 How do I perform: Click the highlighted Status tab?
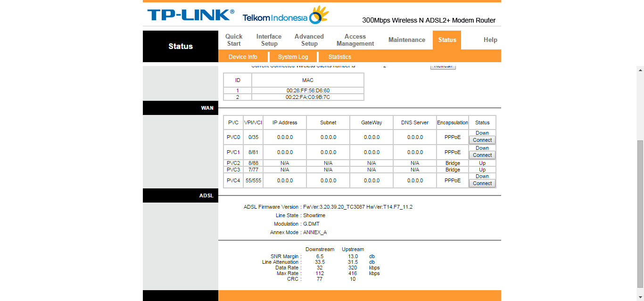[x=446, y=40]
